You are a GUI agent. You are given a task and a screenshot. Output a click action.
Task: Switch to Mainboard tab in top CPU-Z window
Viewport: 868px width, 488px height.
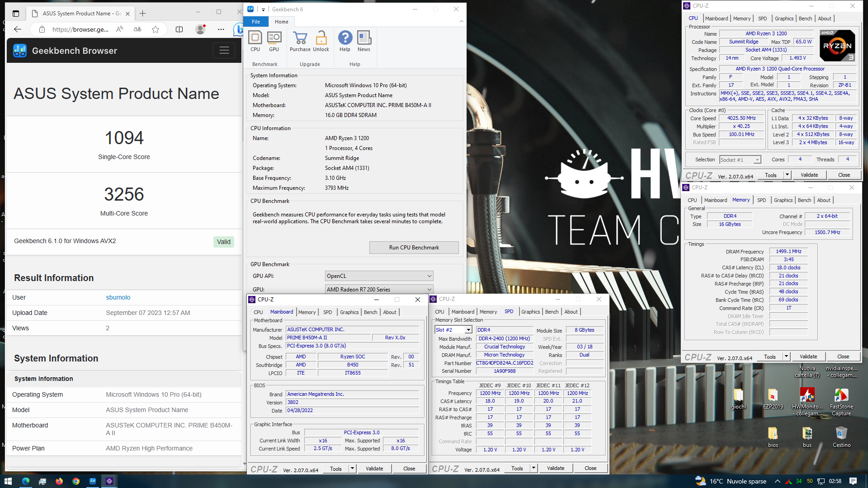click(x=717, y=19)
